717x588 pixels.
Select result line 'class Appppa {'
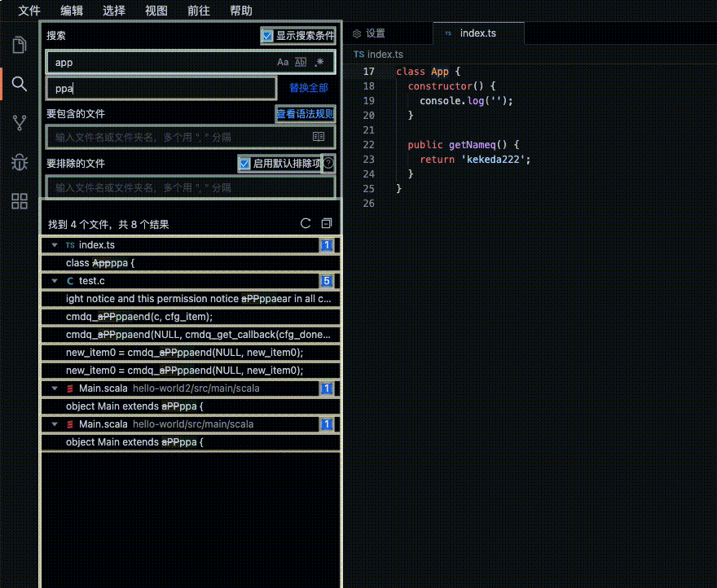pyautogui.click(x=191, y=263)
